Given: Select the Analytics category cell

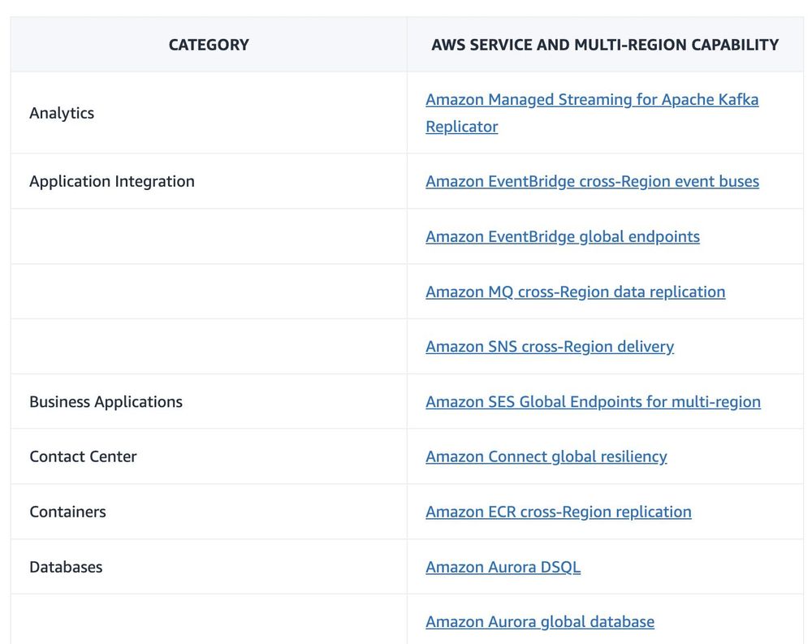Looking at the screenshot, I should tap(62, 113).
